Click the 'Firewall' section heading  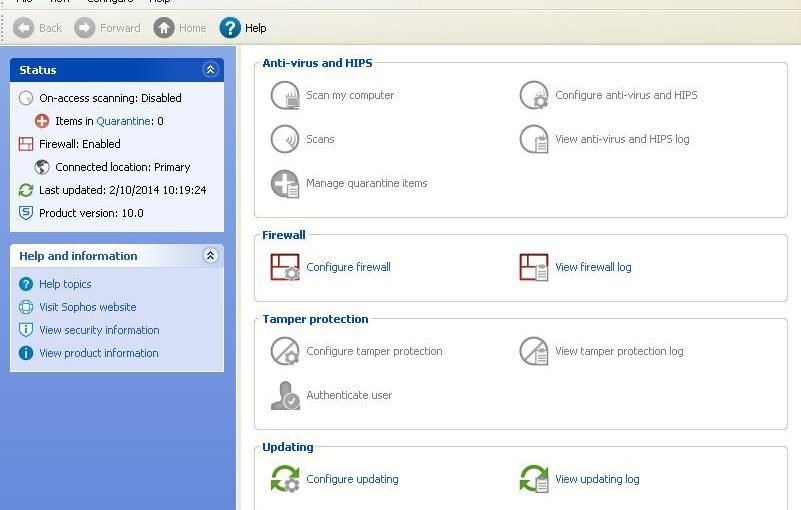tap(284, 235)
